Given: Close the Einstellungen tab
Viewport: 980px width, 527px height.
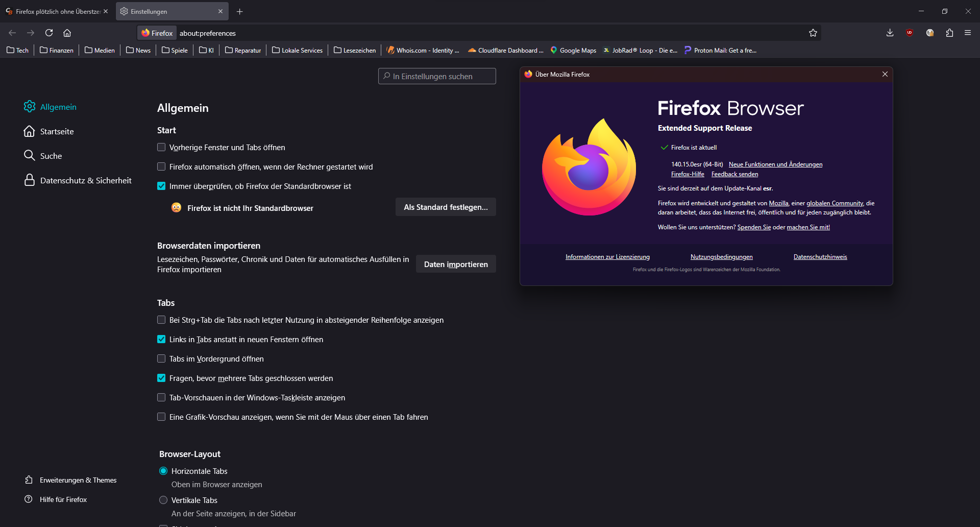Looking at the screenshot, I should tap(220, 11).
